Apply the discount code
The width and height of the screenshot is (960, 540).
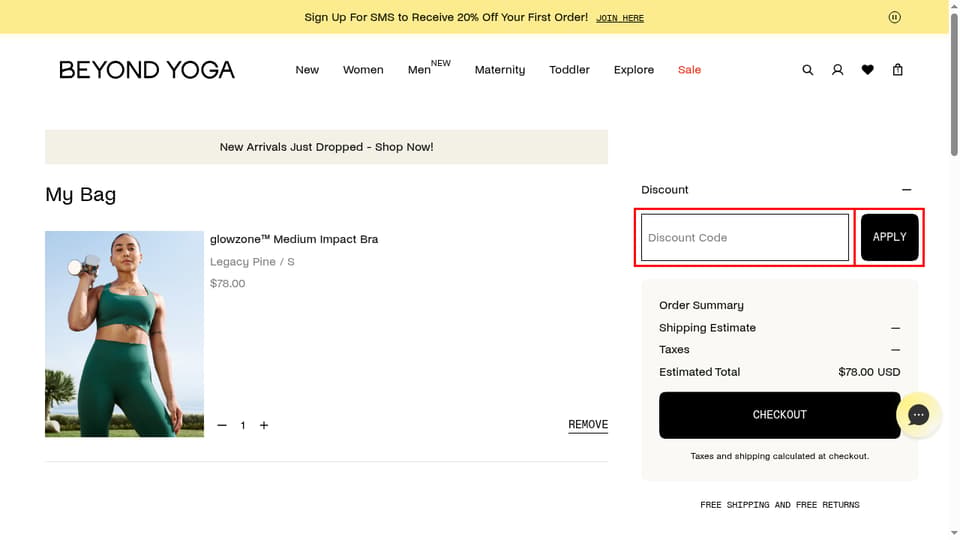(890, 237)
